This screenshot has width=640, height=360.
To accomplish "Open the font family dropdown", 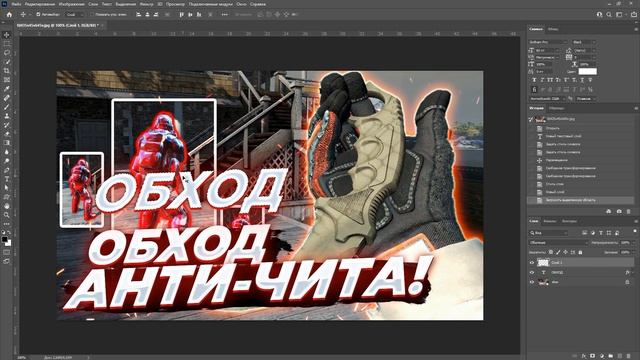I will coord(549,42).
